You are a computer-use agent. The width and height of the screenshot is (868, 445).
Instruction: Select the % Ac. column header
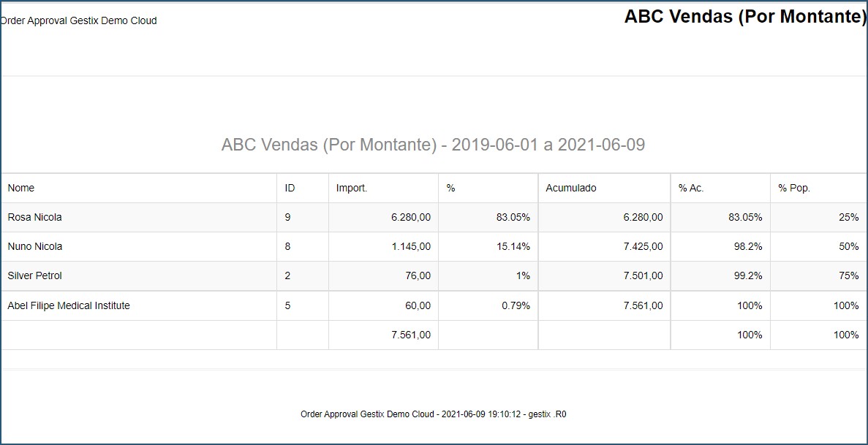click(x=691, y=189)
